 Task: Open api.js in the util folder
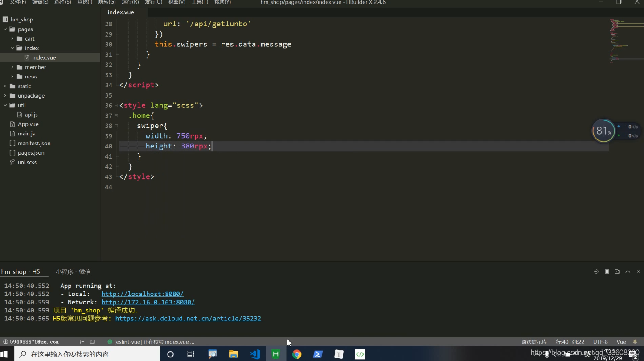pyautogui.click(x=31, y=115)
